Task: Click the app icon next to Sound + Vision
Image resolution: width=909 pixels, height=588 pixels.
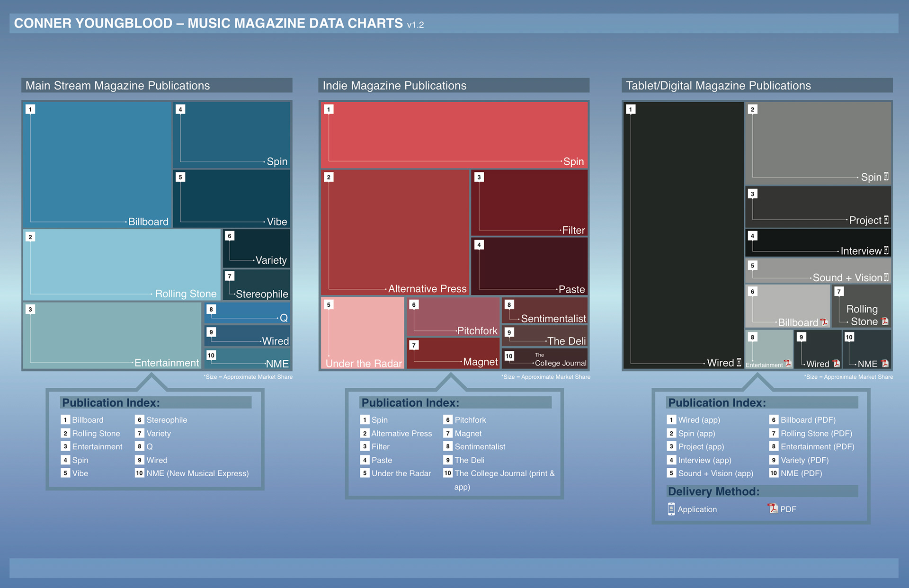Action: 886,277
